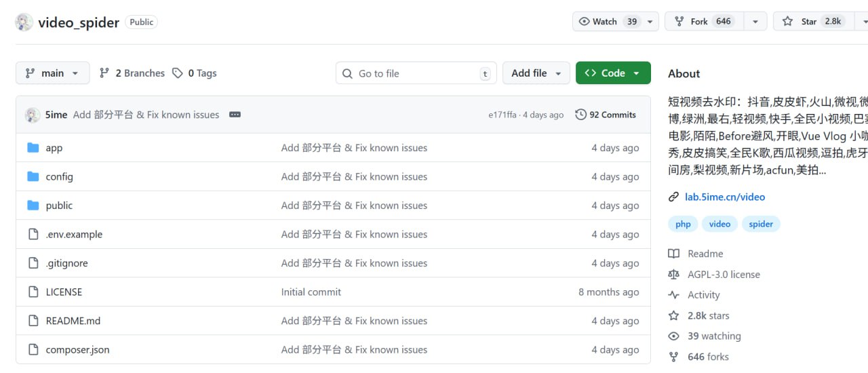The width and height of the screenshot is (868, 373).
Task: Open the 2.8k stars link
Action: (x=709, y=315)
